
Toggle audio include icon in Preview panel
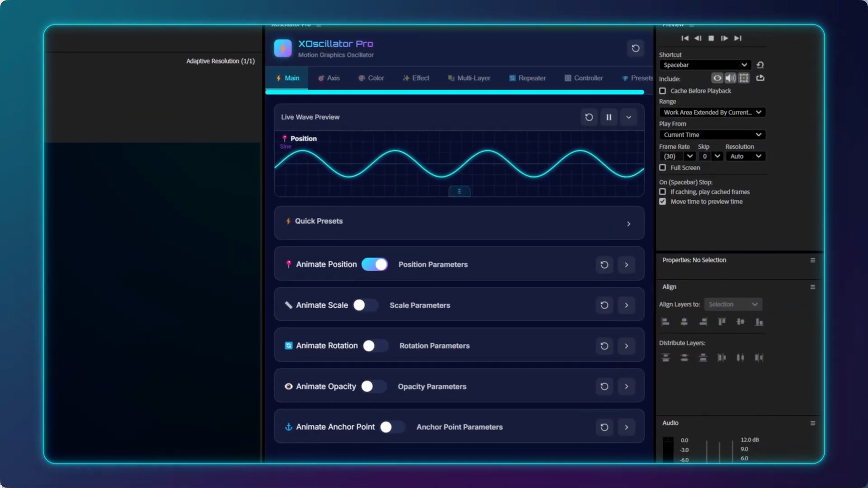click(x=730, y=78)
